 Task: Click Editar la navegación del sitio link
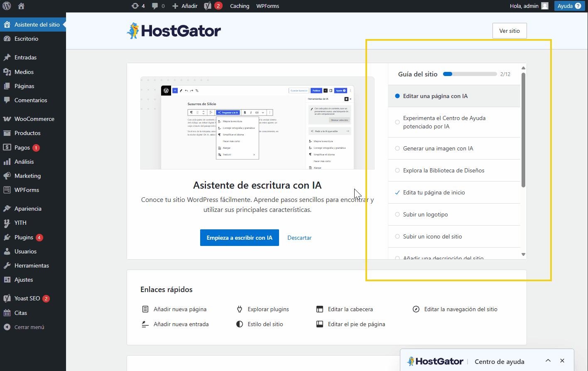coord(455,309)
